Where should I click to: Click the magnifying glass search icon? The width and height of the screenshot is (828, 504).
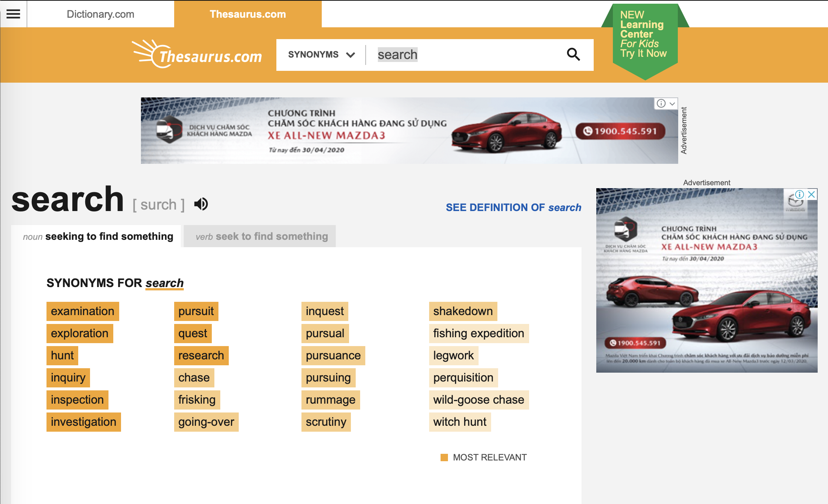click(x=573, y=55)
